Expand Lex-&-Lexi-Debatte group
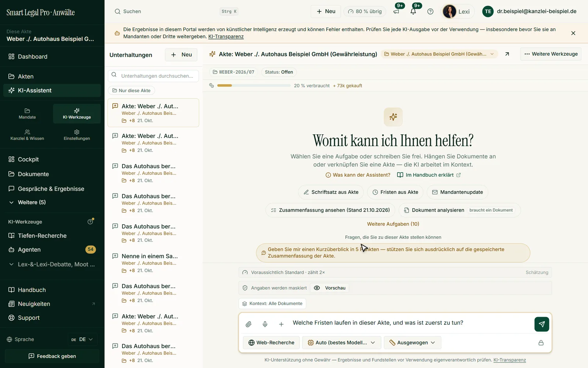The image size is (588, 368). point(52,264)
